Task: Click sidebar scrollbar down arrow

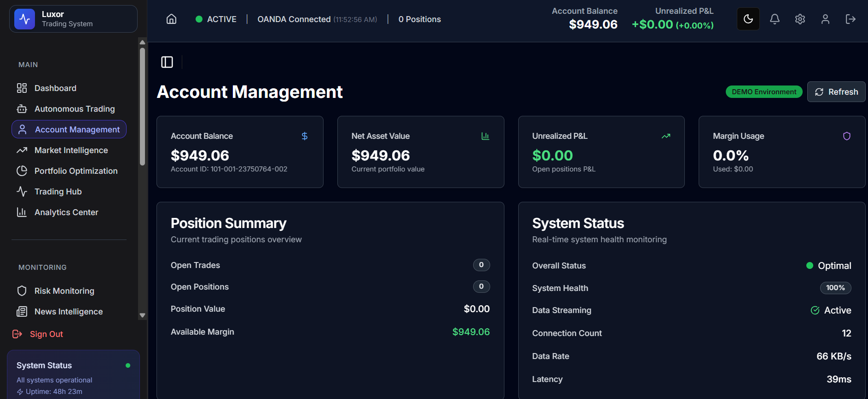Action: click(142, 315)
